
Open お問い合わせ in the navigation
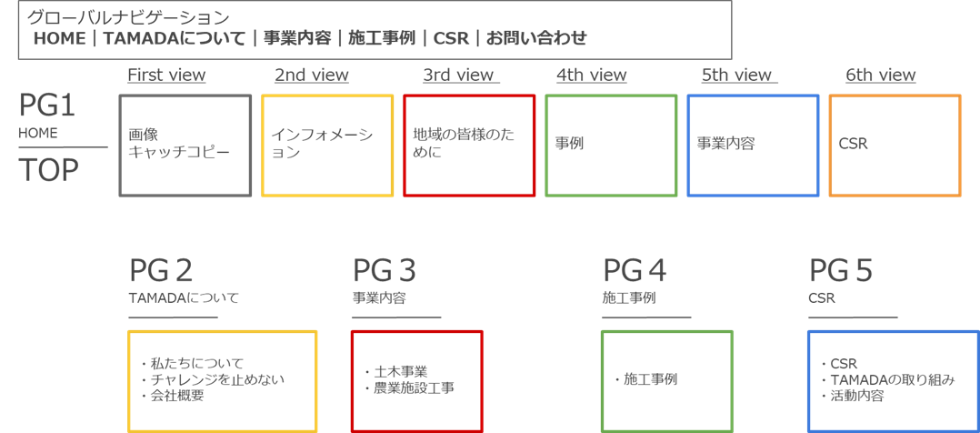(x=537, y=39)
